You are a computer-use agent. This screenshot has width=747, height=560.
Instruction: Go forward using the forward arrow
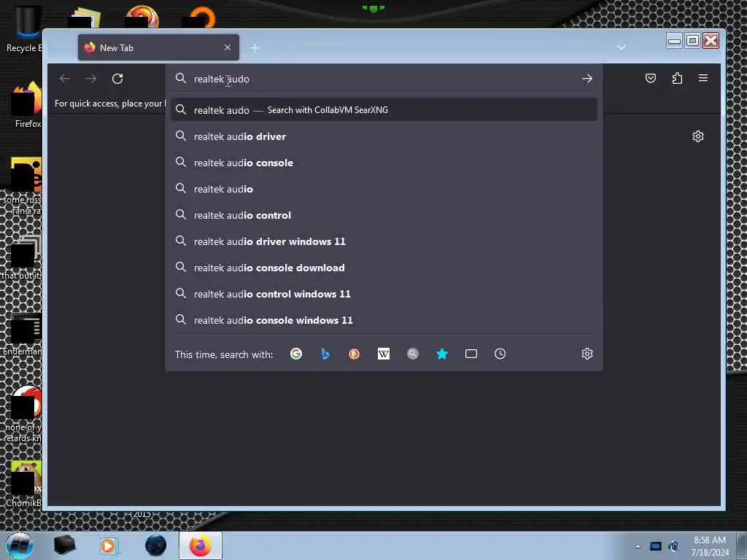point(91,79)
